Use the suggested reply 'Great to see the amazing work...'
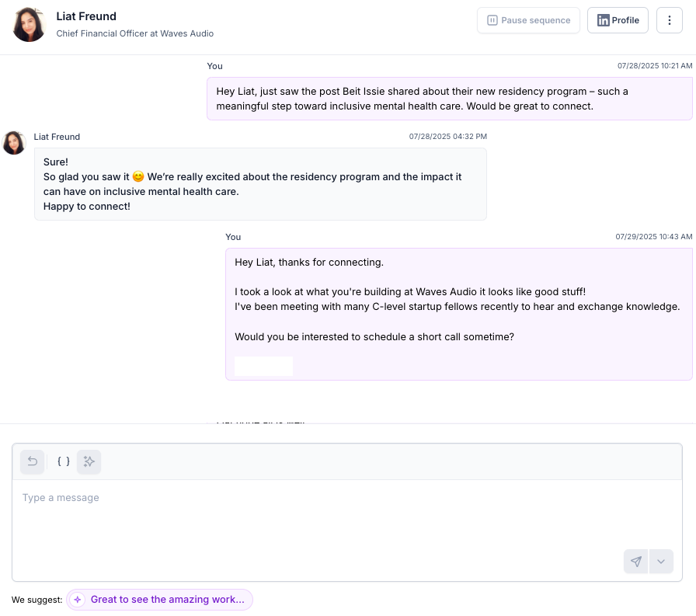 click(x=160, y=600)
